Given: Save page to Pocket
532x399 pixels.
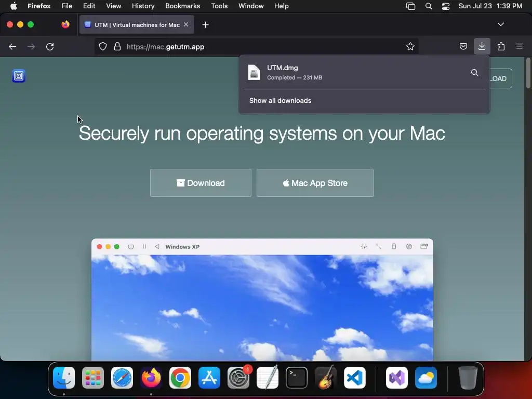Looking at the screenshot, I should point(463,46).
